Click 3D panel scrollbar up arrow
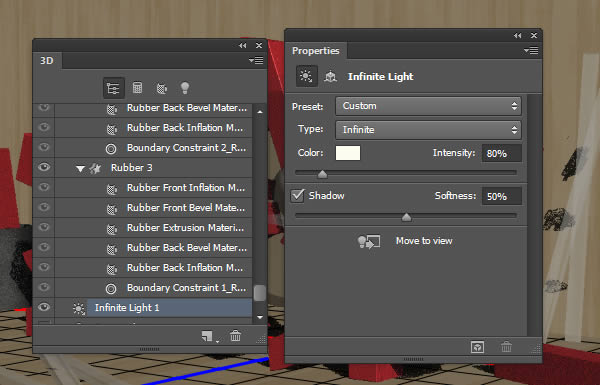Viewport: 600px width, 385px height. (x=260, y=112)
